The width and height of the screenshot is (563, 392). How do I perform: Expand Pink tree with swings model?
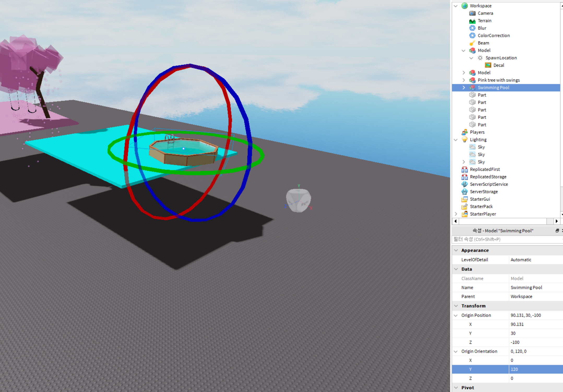pos(464,80)
